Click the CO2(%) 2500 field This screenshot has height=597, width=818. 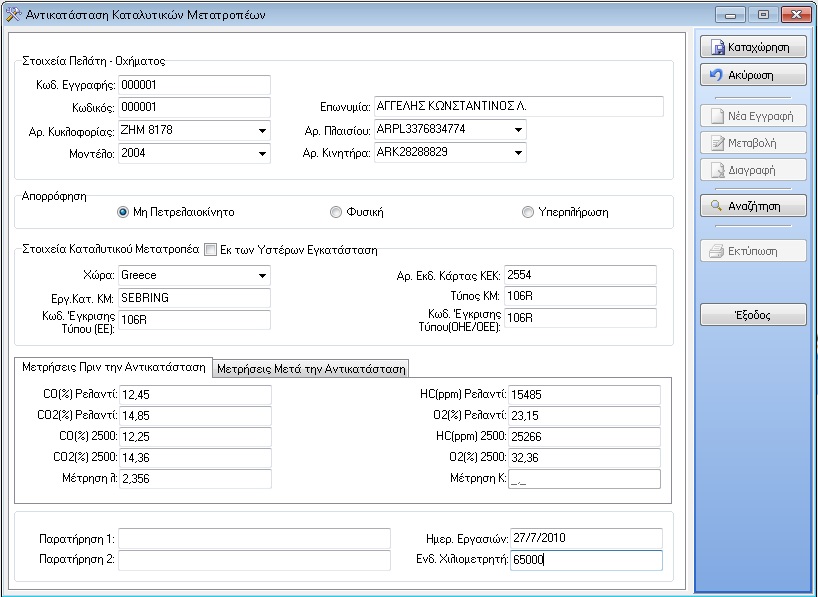195,457
